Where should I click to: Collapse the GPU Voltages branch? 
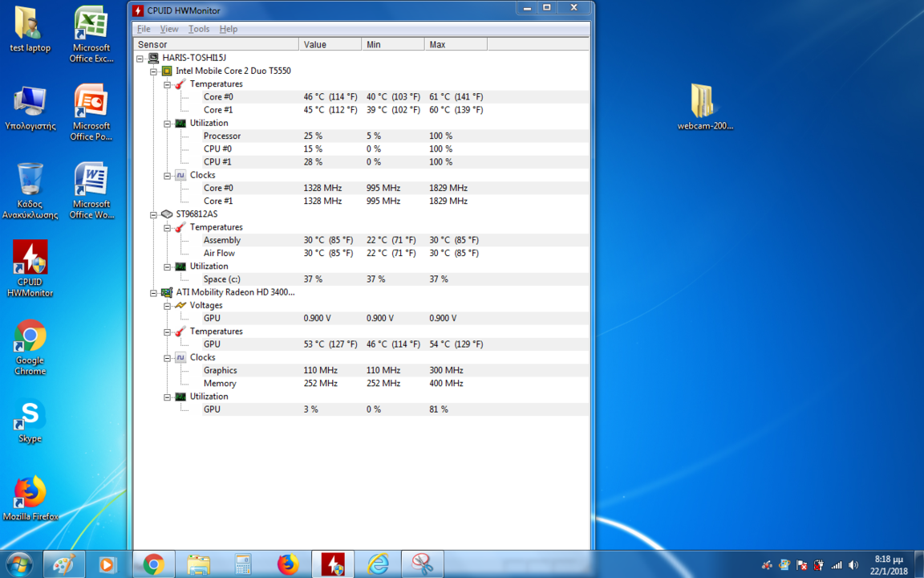(168, 306)
